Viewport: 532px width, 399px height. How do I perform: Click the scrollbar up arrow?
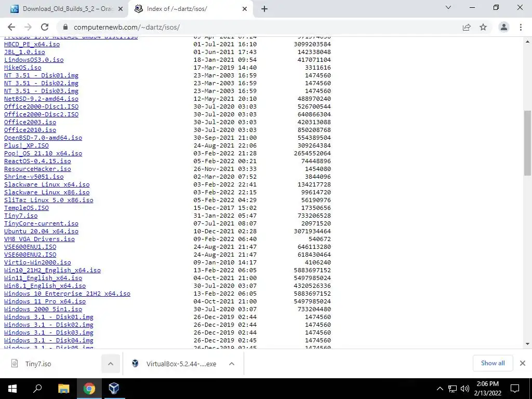[x=528, y=42]
